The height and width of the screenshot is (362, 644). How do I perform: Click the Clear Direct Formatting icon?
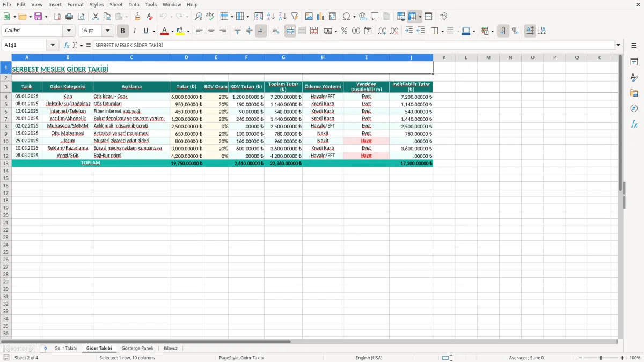(149, 17)
